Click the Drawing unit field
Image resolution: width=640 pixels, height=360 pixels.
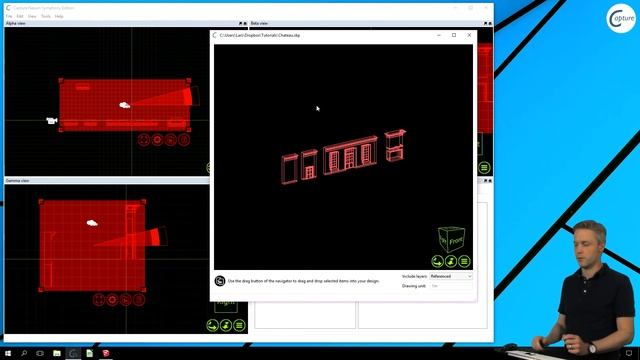tap(451, 286)
